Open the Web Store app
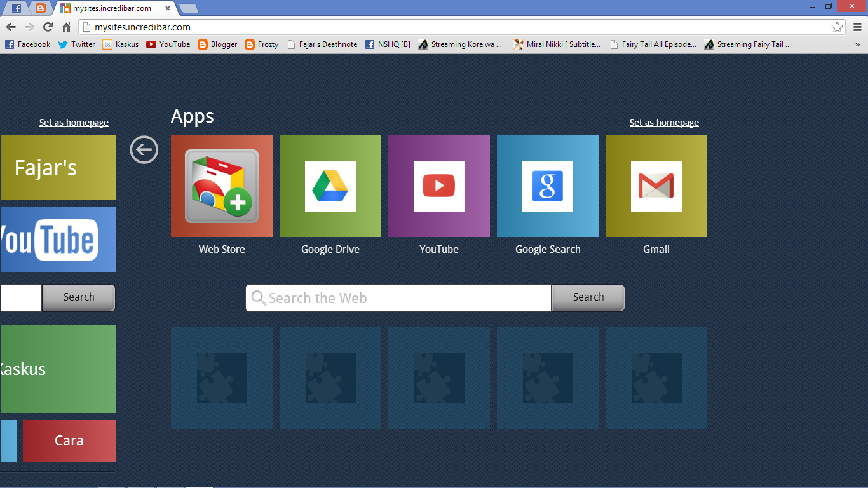868x488 pixels. pyautogui.click(x=221, y=186)
